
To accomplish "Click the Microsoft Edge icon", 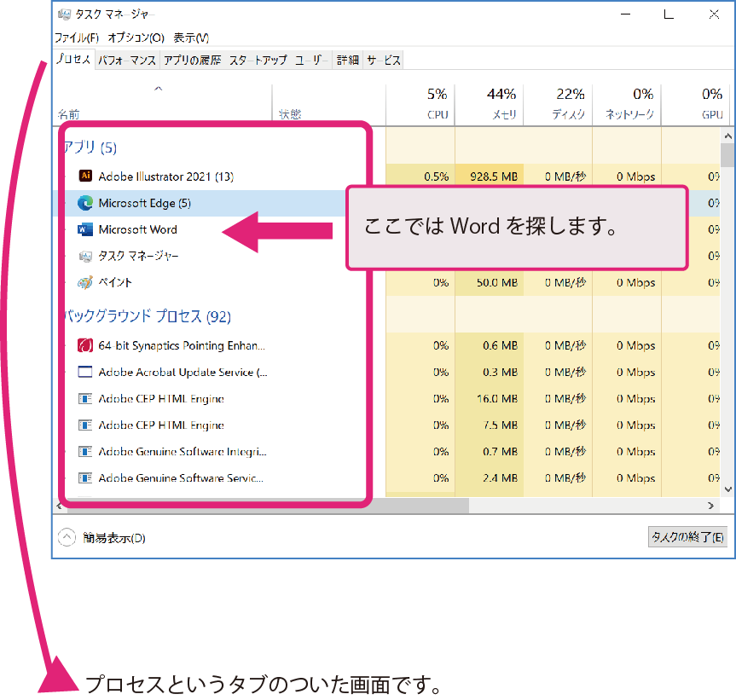I will [x=85, y=203].
